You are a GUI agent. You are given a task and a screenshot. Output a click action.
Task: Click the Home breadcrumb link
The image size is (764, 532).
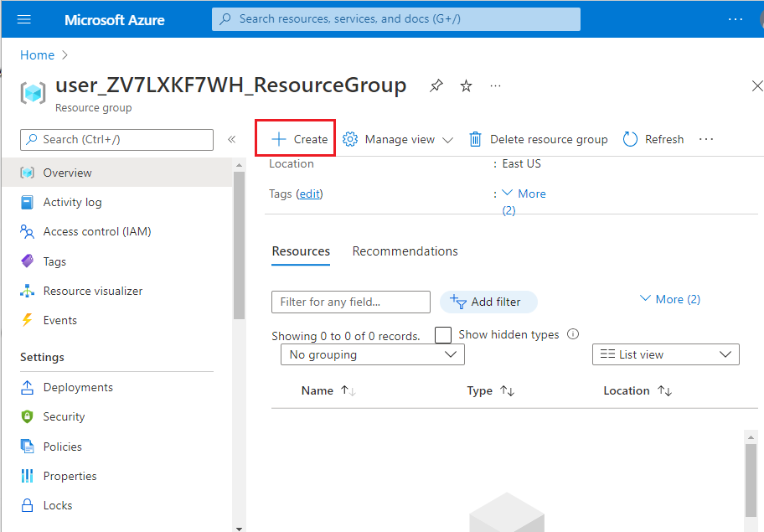click(37, 55)
